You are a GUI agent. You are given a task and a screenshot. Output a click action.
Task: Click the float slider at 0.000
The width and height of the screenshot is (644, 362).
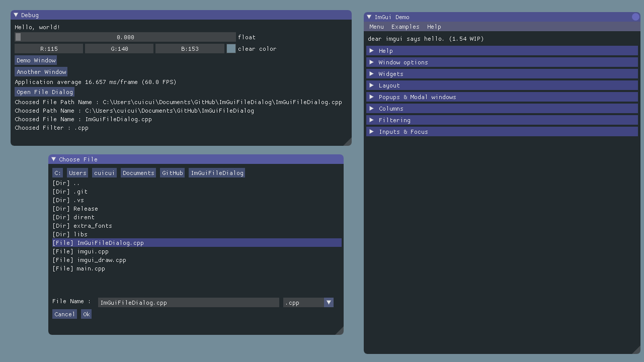coord(125,37)
